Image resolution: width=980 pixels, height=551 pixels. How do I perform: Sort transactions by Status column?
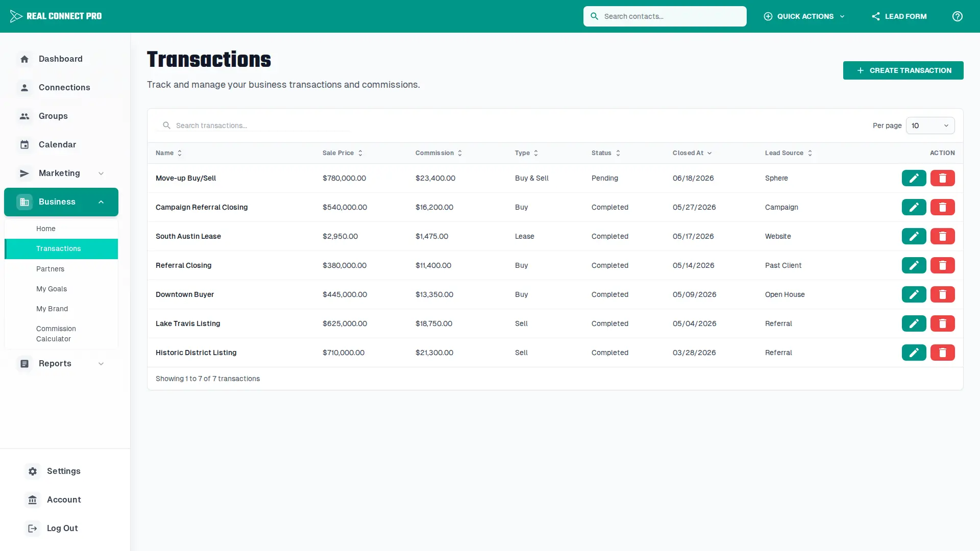[606, 153]
